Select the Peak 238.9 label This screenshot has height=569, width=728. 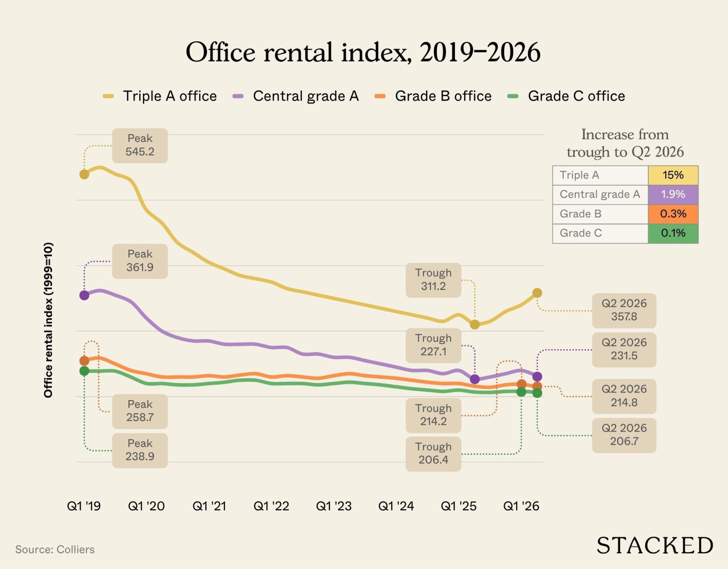(140, 450)
